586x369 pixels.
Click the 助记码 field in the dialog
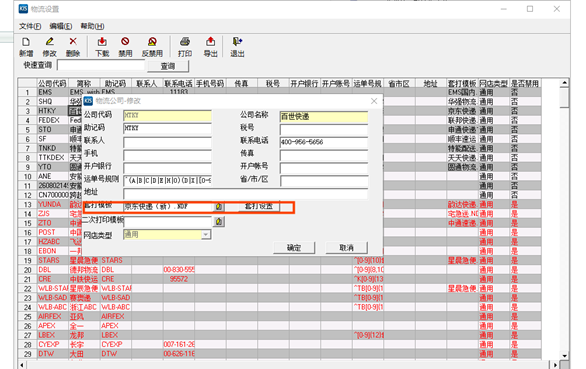[167, 129]
